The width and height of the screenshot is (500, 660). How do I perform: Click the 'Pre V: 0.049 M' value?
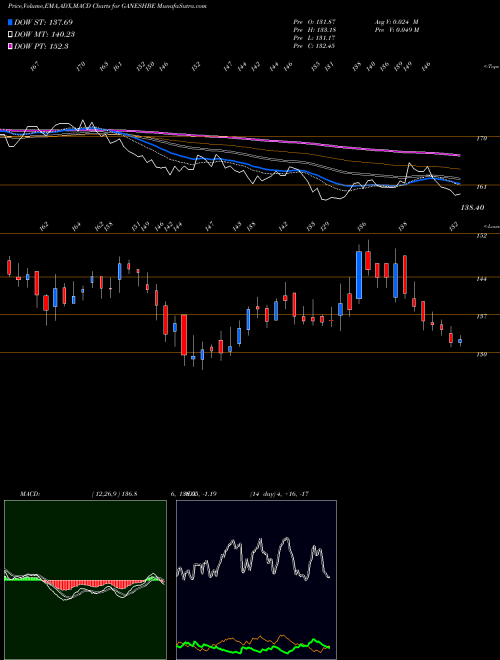tap(396, 30)
